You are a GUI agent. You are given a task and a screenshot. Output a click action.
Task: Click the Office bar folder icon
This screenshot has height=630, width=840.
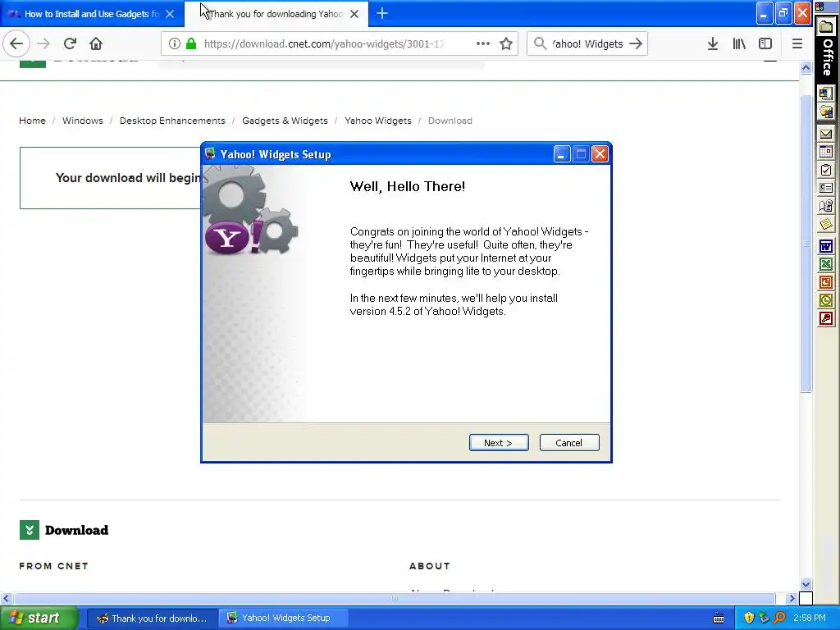click(x=826, y=27)
